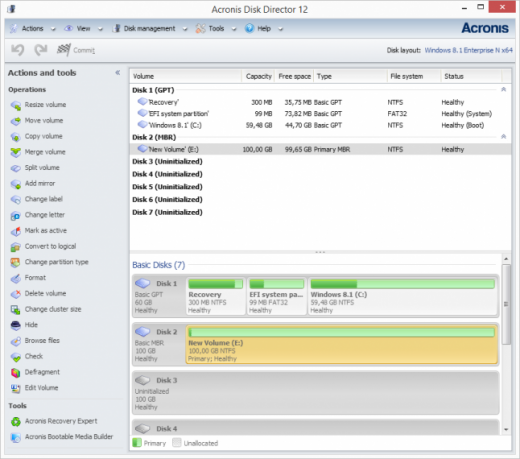Image resolution: width=520 pixels, height=459 pixels.
Task: Sort by Status column header
Action: [471, 76]
